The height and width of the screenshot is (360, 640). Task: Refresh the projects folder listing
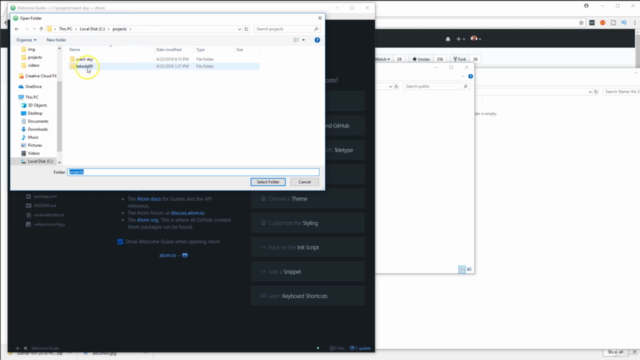pos(246,29)
